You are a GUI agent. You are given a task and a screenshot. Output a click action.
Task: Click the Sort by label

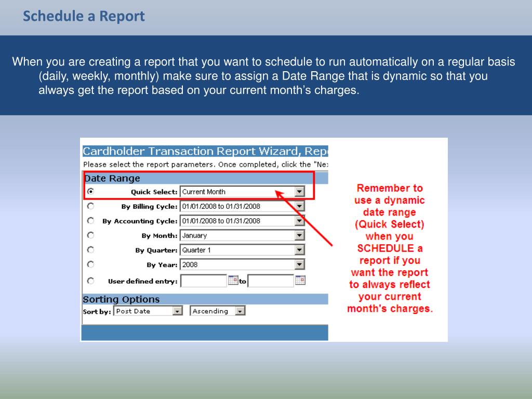(97, 312)
